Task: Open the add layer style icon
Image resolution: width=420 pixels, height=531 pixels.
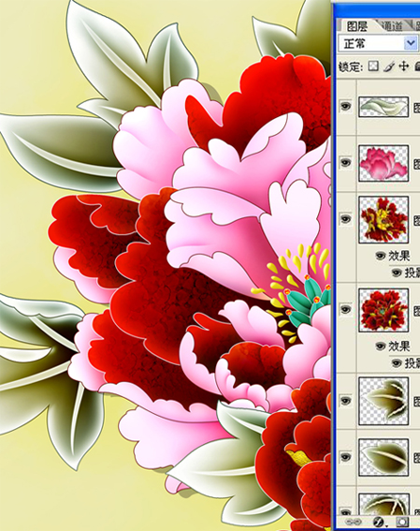Action: coord(379,522)
